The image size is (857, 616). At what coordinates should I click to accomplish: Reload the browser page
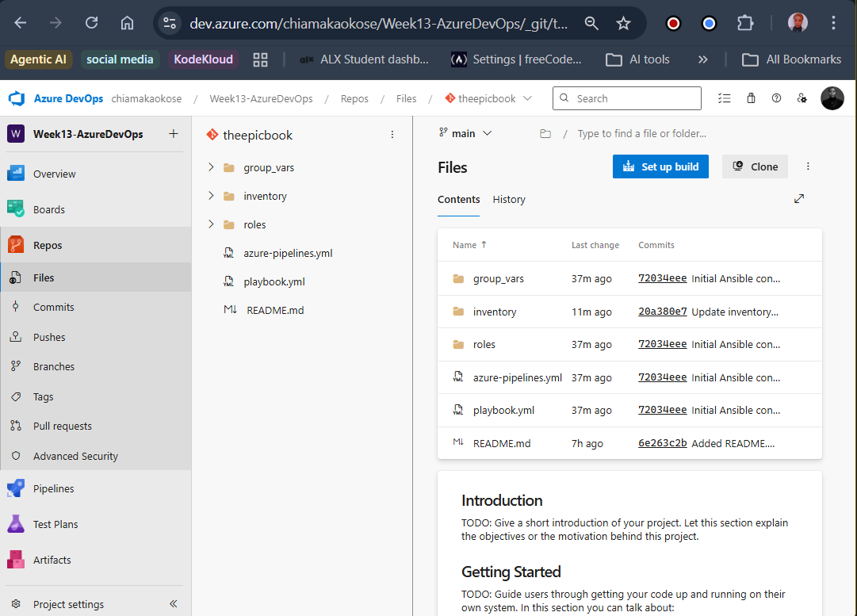tap(91, 23)
